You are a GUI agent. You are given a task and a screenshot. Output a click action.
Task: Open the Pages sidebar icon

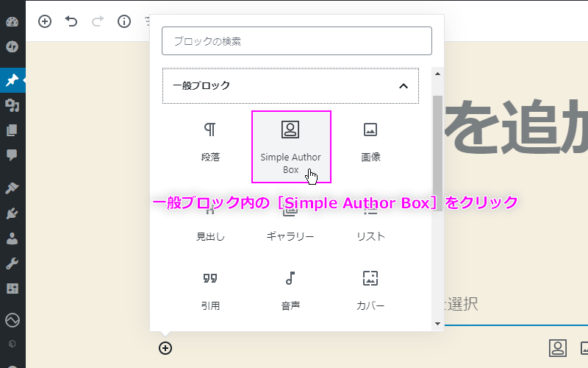pyautogui.click(x=12, y=130)
